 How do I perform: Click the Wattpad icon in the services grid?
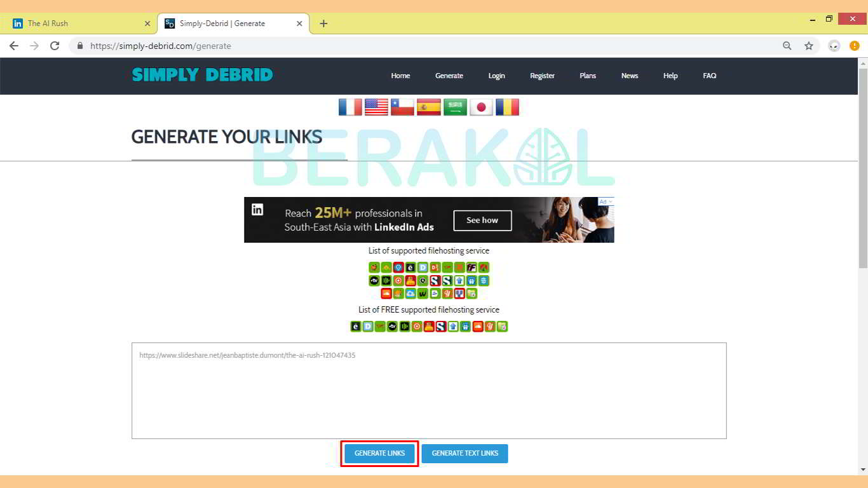point(421,294)
